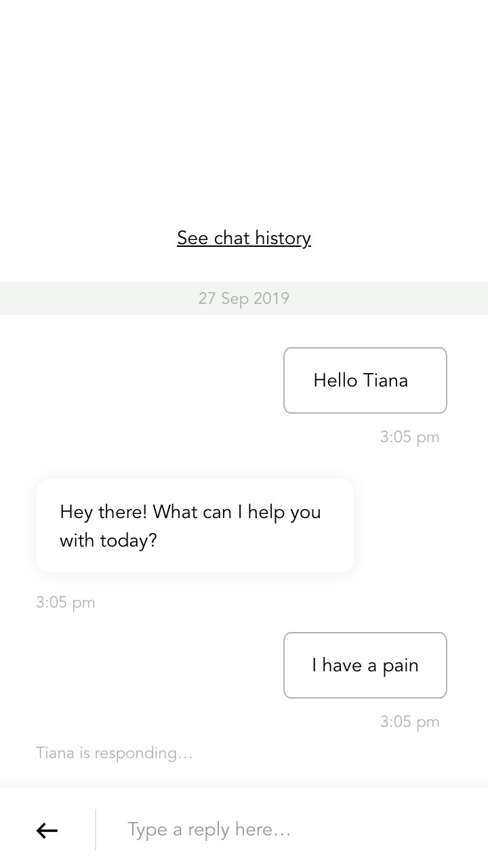Viewport: 488px width, 868px height.
Task: Click the divider line beside the back arrow
Action: click(96, 829)
